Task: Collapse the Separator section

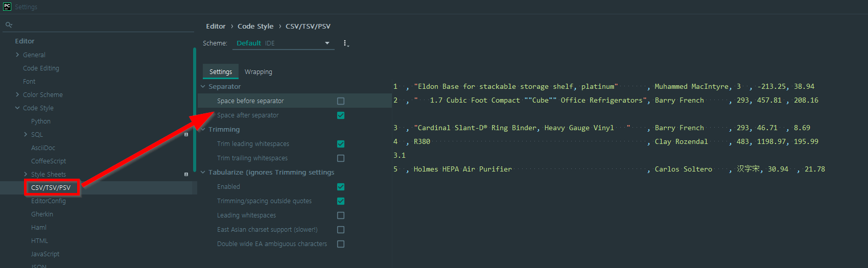Action: coord(203,87)
